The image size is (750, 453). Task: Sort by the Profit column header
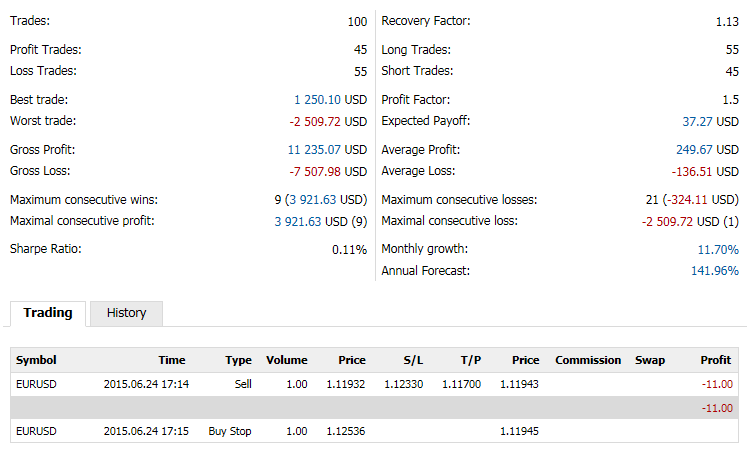pos(716,360)
